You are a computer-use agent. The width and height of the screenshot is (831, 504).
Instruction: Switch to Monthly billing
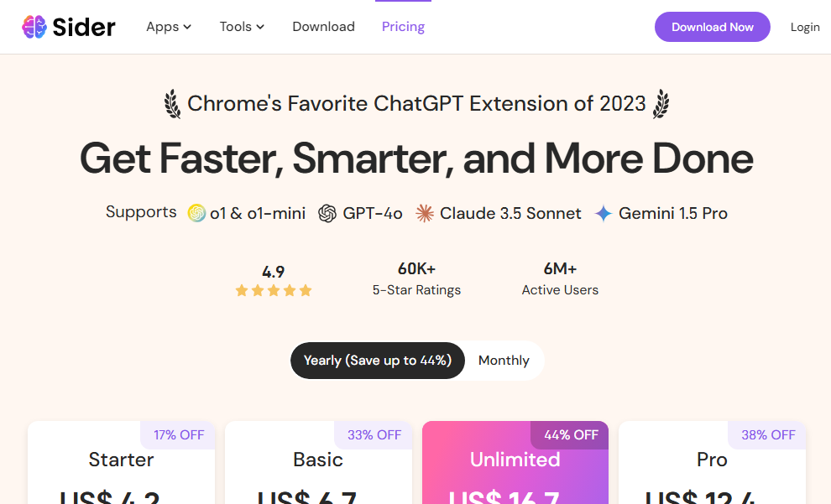point(504,361)
